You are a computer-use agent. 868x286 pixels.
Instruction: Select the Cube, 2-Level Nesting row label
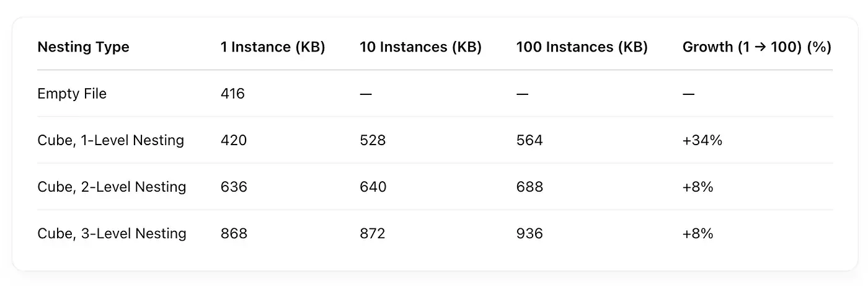coord(112,187)
